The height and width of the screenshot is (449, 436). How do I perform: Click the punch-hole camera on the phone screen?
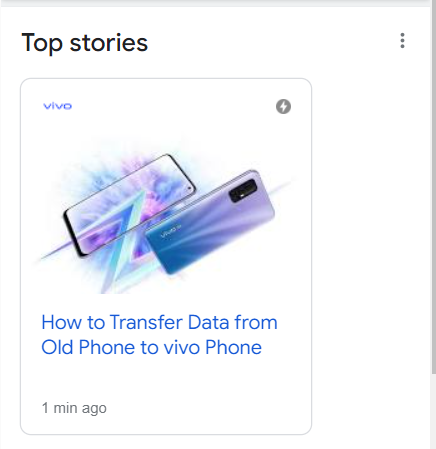[190, 189]
